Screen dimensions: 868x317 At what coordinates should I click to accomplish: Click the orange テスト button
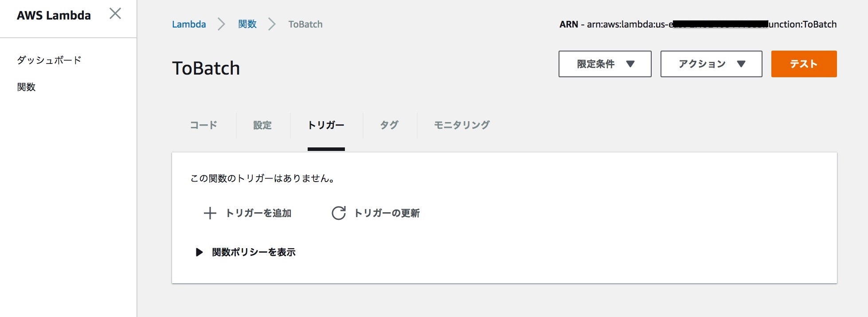tap(804, 64)
